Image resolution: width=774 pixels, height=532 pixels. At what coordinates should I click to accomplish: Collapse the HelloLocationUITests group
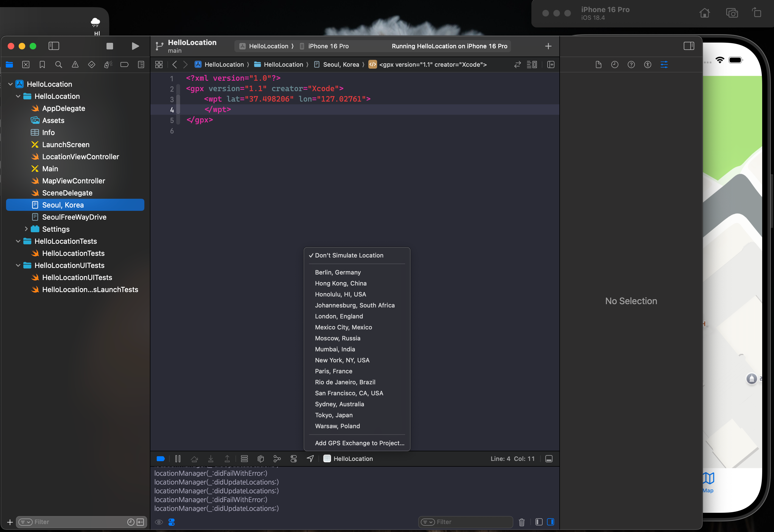coord(18,265)
